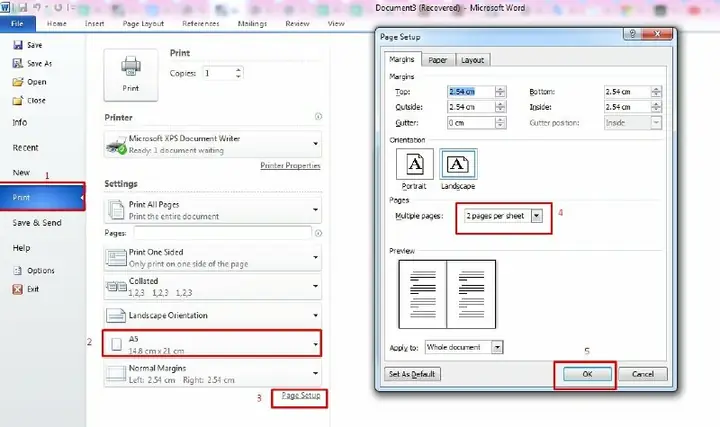Open the Recent documents section
Viewport: 720px width, 427px height.
click(25, 147)
